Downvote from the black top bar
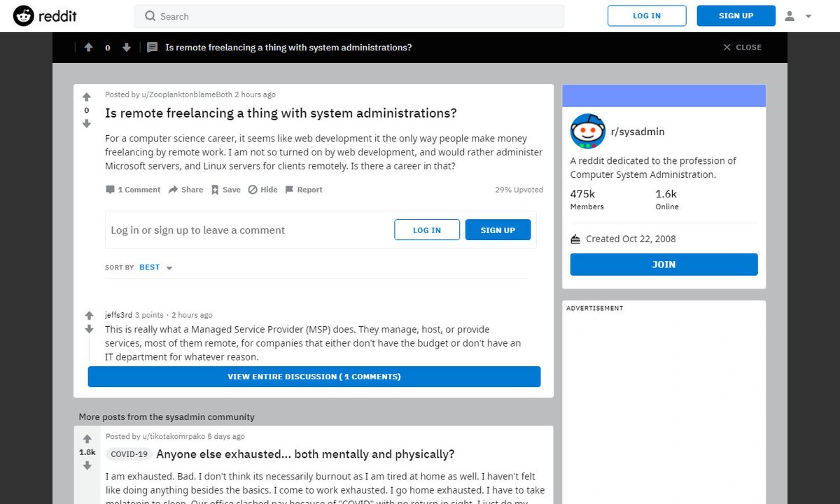This screenshot has width=840, height=504. click(x=127, y=48)
